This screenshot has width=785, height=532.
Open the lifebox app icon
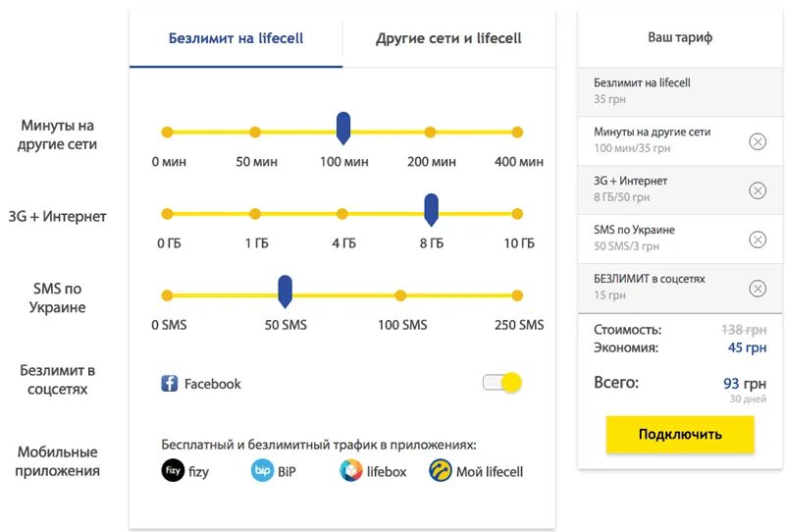click(351, 471)
